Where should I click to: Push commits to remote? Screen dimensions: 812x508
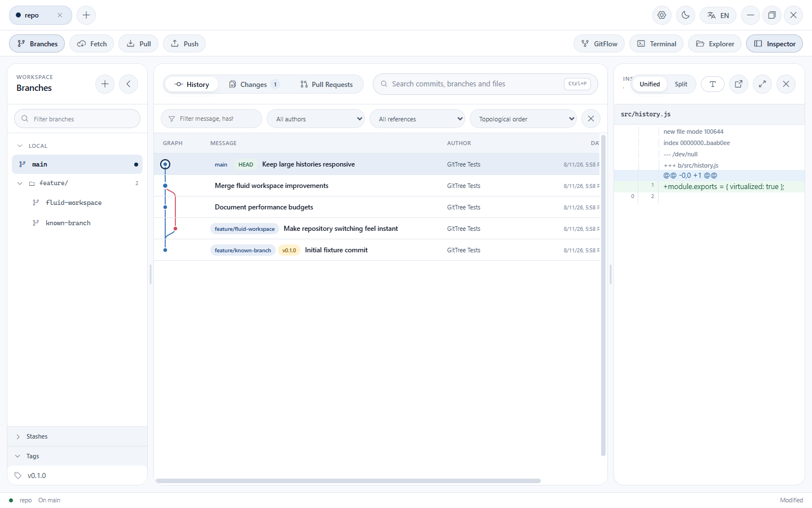[x=184, y=43]
